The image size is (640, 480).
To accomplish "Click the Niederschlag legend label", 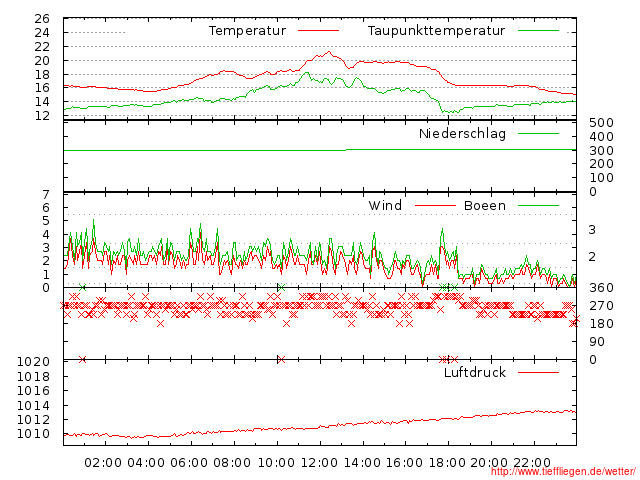I will click(462, 134).
